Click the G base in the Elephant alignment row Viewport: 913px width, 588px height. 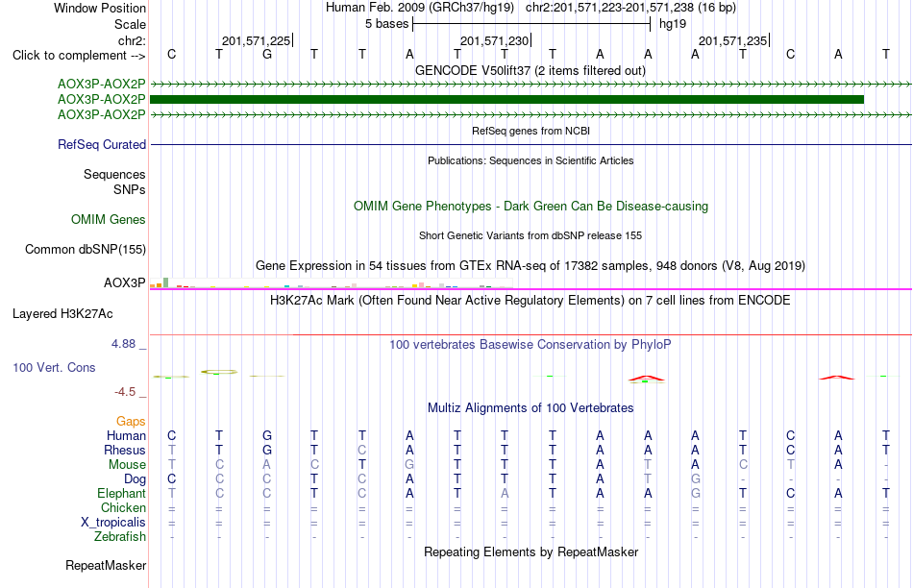pyautogui.click(x=695, y=493)
